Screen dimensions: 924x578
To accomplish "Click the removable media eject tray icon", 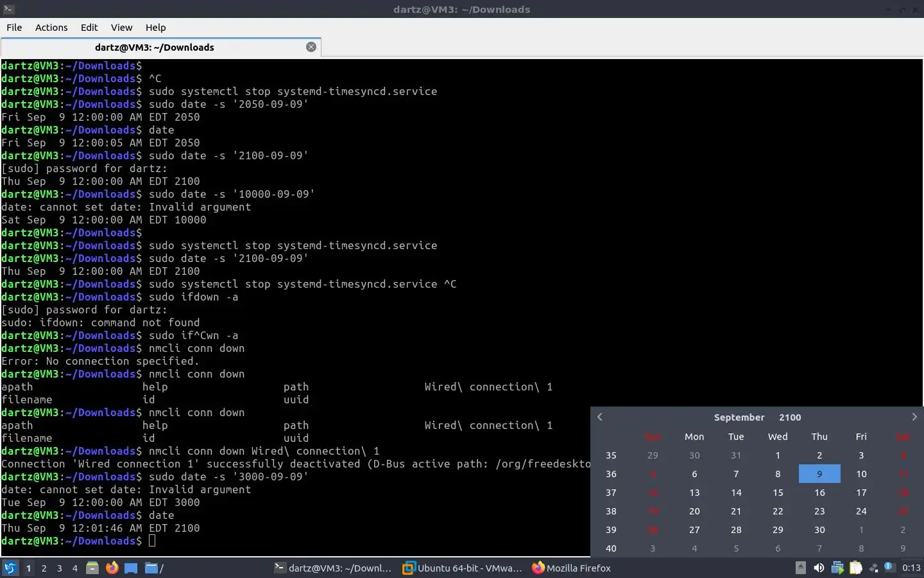I will (x=800, y=568).
